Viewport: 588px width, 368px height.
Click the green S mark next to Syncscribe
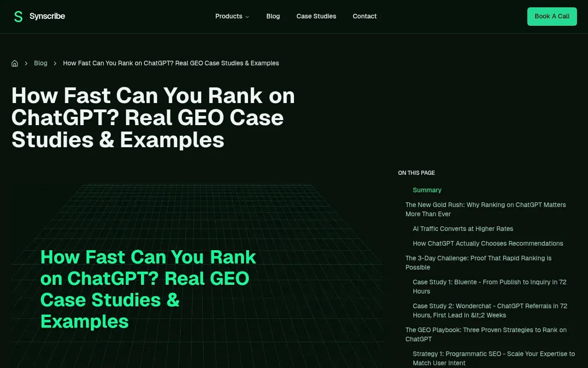18,16
